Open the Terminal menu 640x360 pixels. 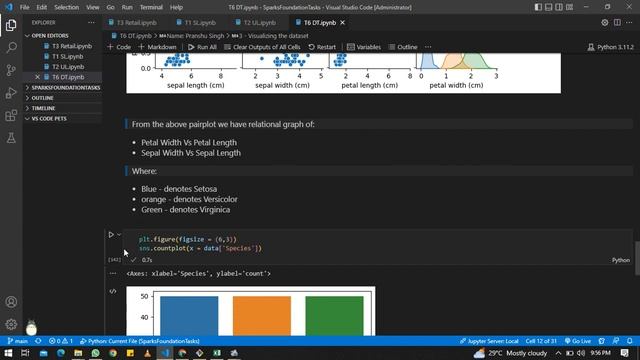(151, 7)
